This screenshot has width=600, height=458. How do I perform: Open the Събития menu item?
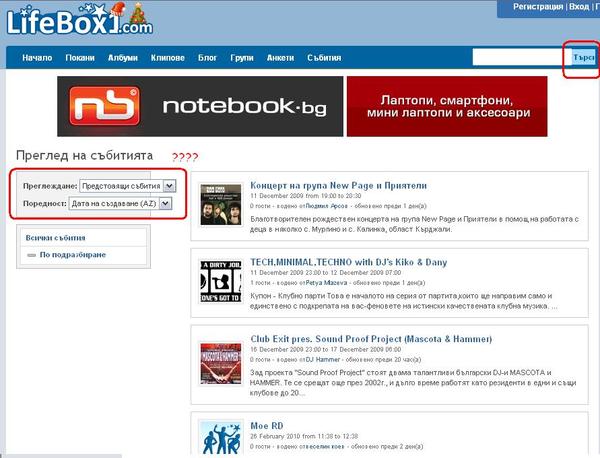[324, 58]
